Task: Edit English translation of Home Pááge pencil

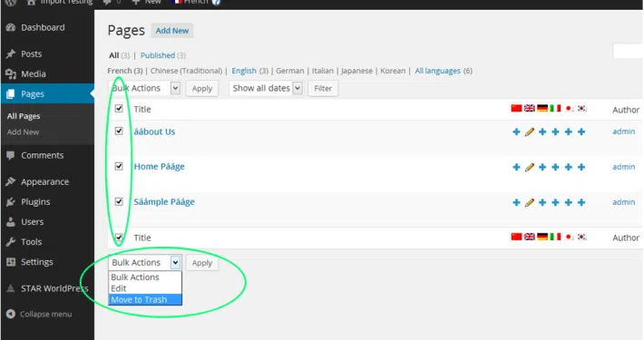Action: [530, 167]
